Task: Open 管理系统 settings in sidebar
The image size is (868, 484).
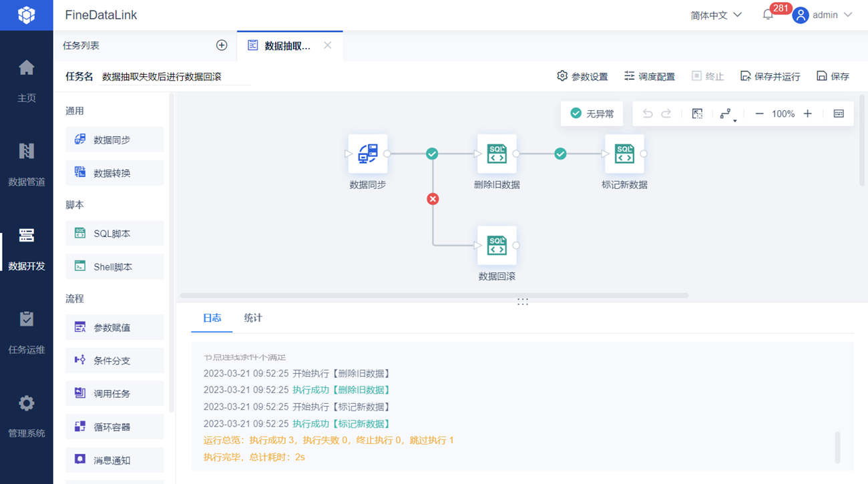Action: coord(27,416)
